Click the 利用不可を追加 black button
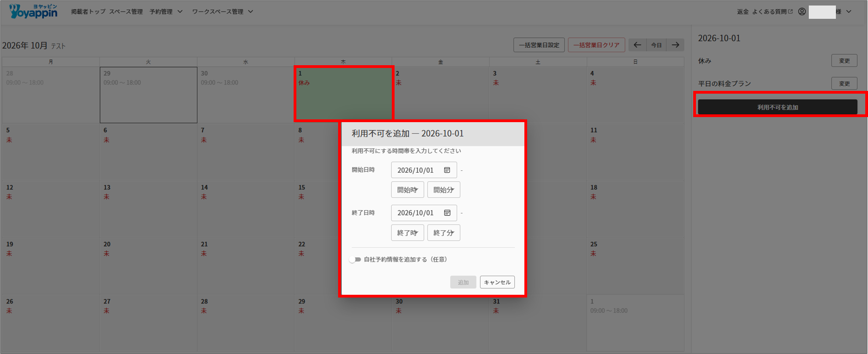The width and height of the screenshot is (868, 354). pyautogui.click(x=778, y=107)
